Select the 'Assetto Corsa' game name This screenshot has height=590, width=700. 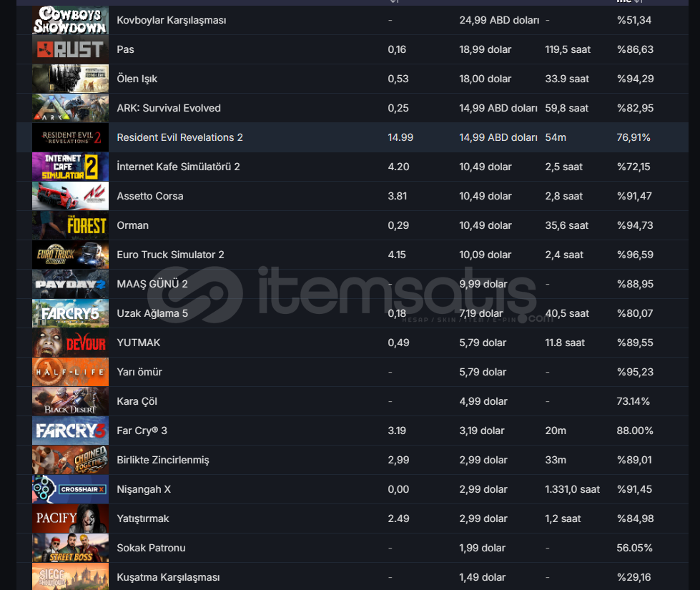(150, 196)
